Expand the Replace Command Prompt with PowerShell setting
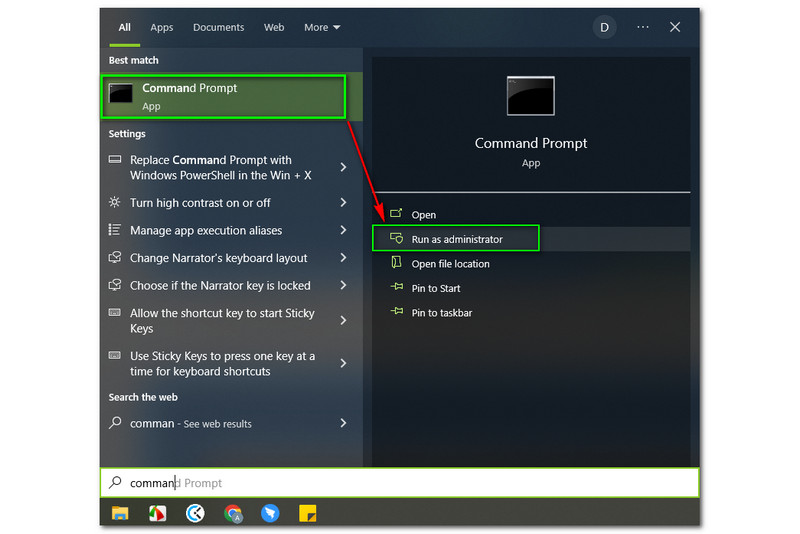Screen dimensions: 800x534 pyautogui.click(x=343, y=168)
